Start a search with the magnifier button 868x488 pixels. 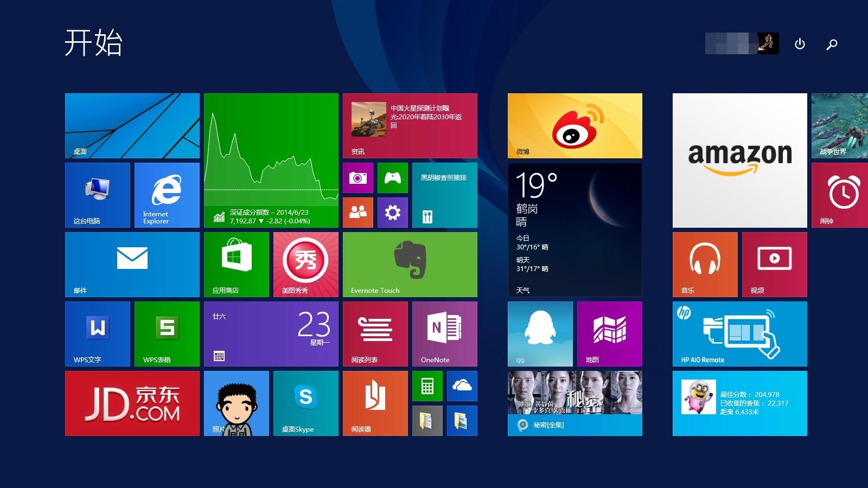coord(832,44)
